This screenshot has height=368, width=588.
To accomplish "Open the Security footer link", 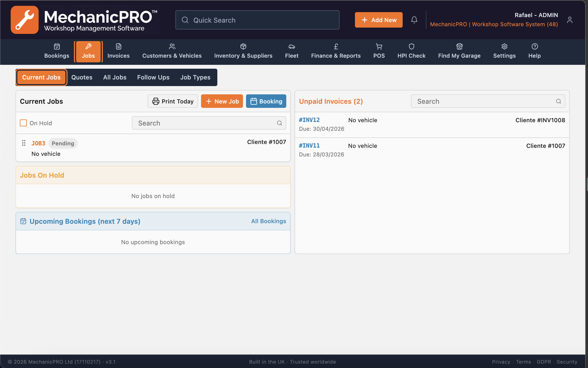I will coord(567,362).
